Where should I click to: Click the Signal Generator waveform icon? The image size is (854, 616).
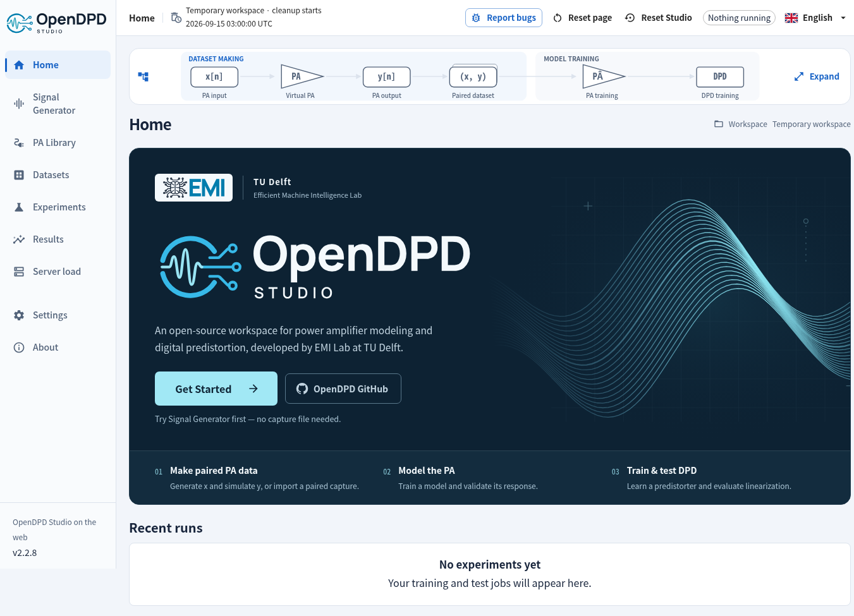19,104
